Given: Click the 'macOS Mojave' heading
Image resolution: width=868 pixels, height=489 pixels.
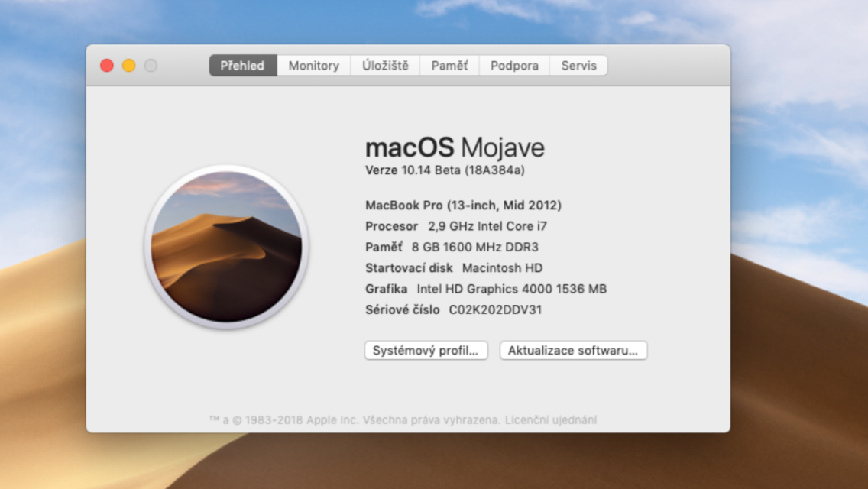Looking at the screenshot, I should click(455, 147).
